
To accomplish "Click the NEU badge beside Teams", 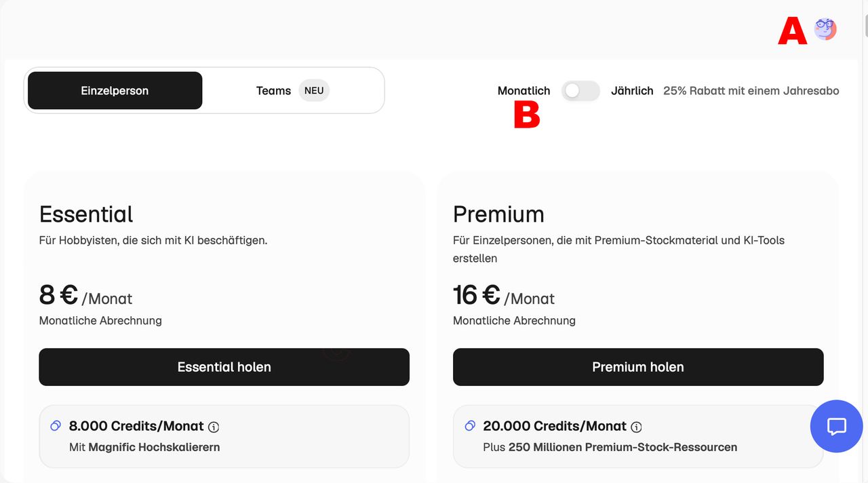I will [314, 90].
